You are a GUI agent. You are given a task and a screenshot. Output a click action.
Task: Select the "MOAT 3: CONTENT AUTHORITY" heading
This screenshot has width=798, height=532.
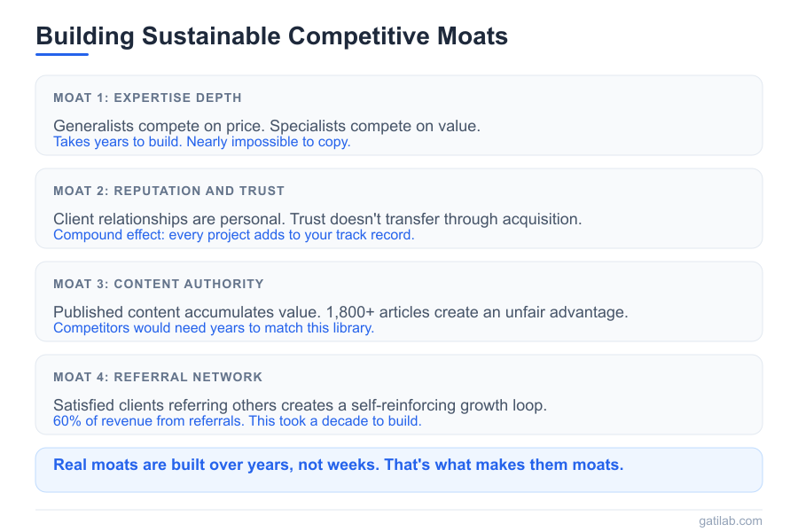tap(159, 284)
